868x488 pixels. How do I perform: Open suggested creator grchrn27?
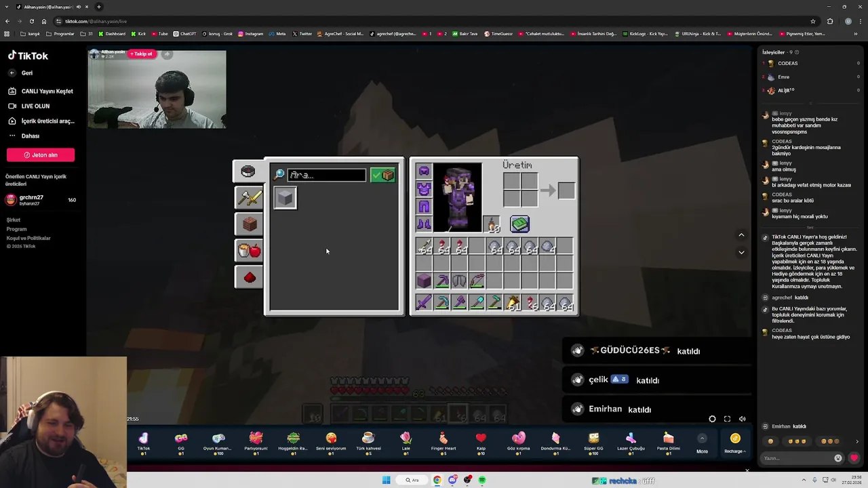pos(41,200)
